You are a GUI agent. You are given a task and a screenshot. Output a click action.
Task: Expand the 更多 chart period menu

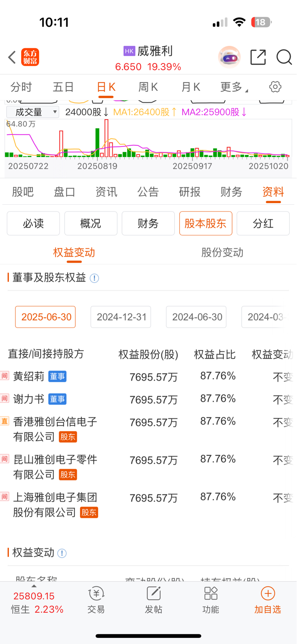point(234,87)
